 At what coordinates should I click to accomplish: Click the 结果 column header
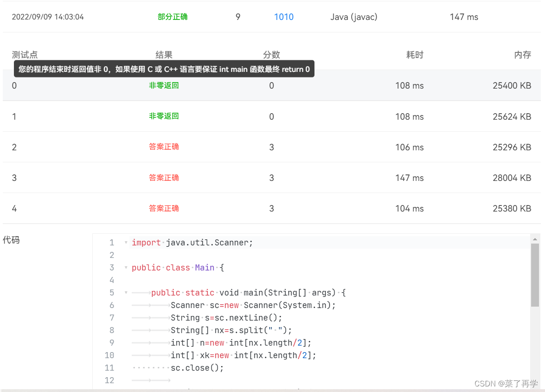[x=164, y=55]
